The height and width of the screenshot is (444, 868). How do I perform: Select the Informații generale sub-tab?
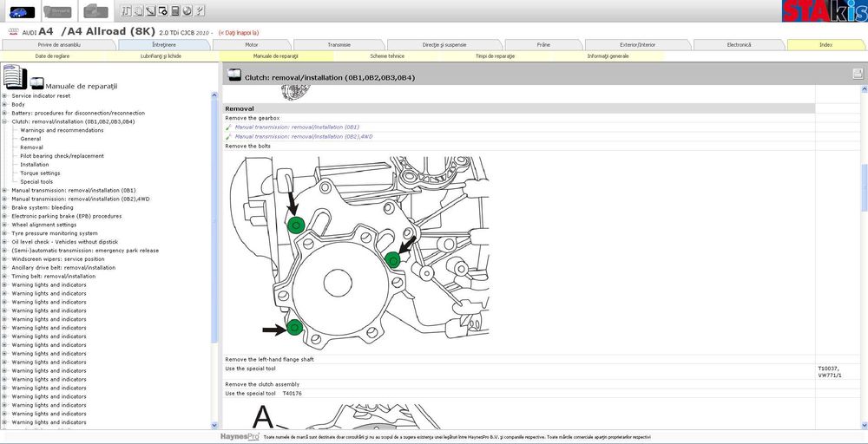(608, 55)
